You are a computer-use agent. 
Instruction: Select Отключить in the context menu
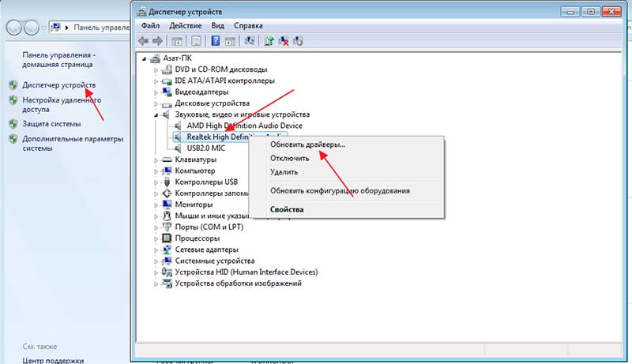(x=289, y=158)
